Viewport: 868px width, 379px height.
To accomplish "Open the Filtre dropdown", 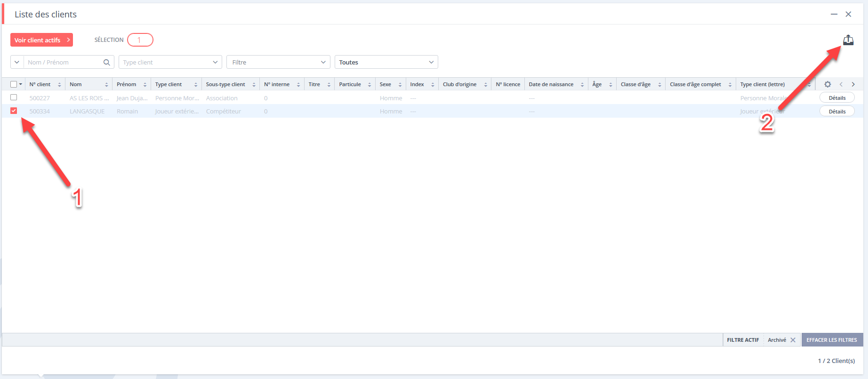I will [x=278, y=62].
